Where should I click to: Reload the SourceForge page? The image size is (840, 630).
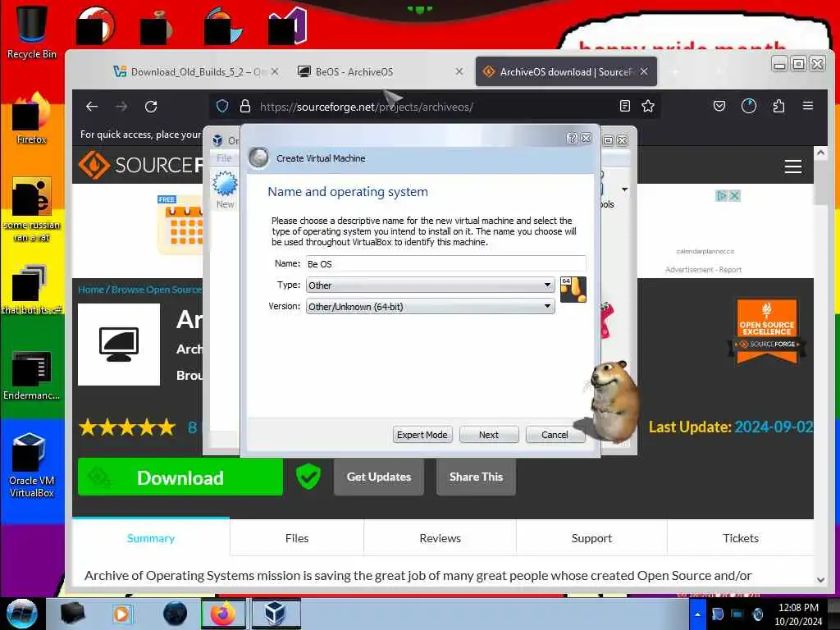click(x=151, y=107)
